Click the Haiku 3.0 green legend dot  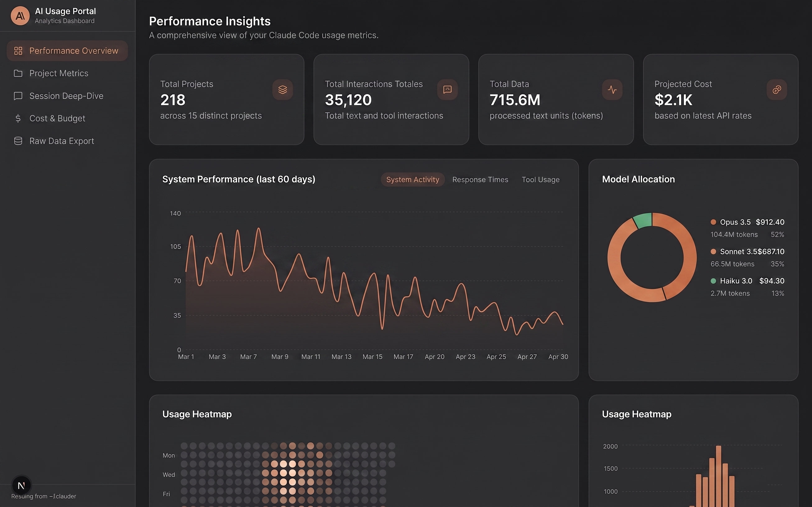point(713,281)
